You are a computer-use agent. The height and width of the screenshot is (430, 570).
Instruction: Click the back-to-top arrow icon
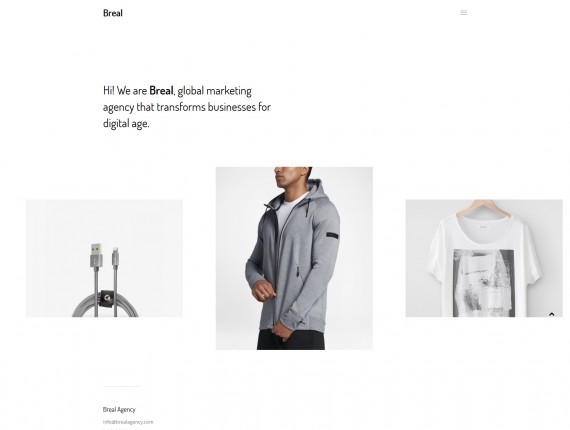click(551, 314)
